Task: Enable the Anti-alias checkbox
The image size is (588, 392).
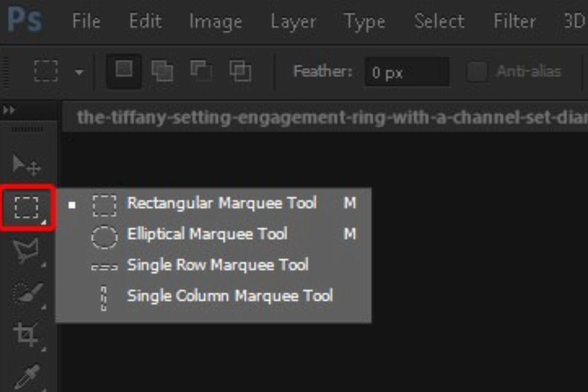Action: (477, 72)
